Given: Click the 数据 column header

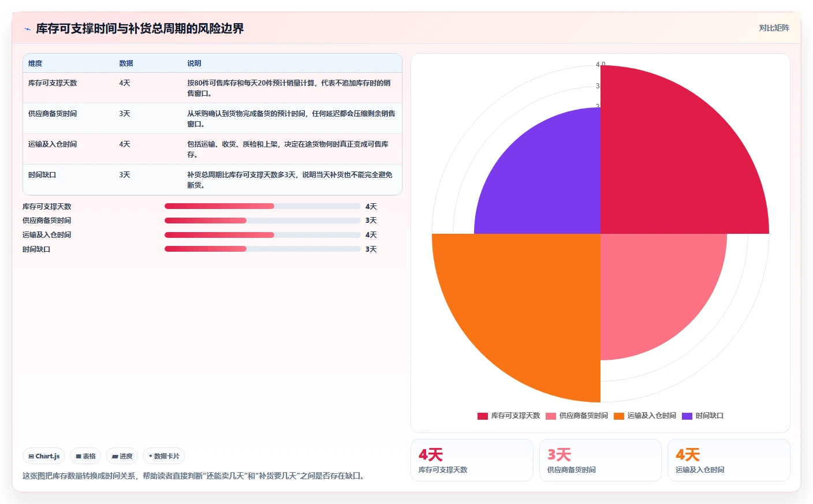Looking at the screenshot, I should coord(126,64).
